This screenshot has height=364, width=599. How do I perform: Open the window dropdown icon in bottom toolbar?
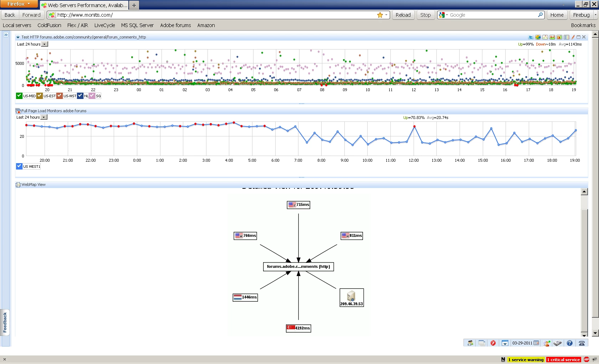click(505, 343)
